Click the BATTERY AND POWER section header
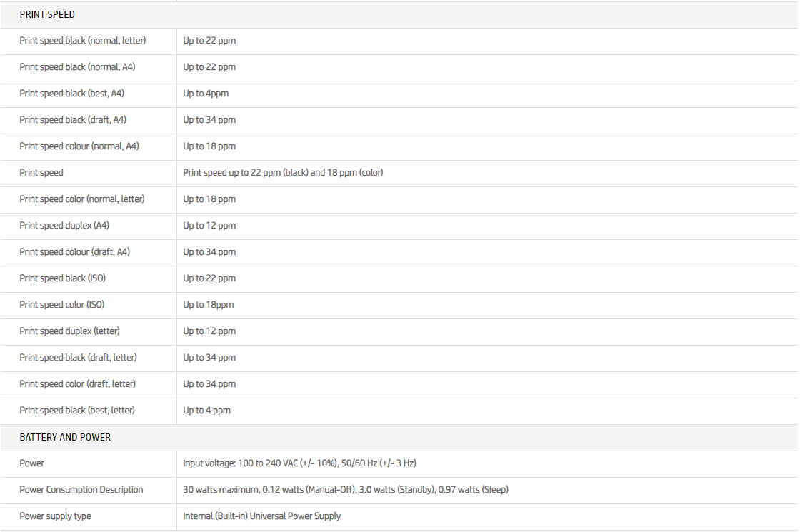 tap(65, 437)
